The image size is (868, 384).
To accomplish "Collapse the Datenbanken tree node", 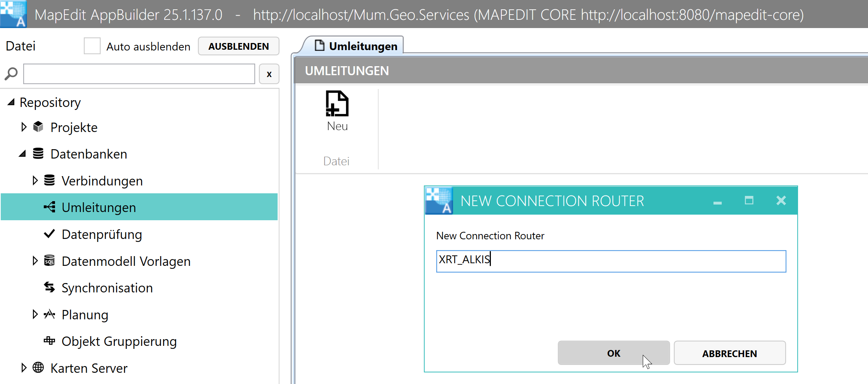I will click(x=22, y=154).
